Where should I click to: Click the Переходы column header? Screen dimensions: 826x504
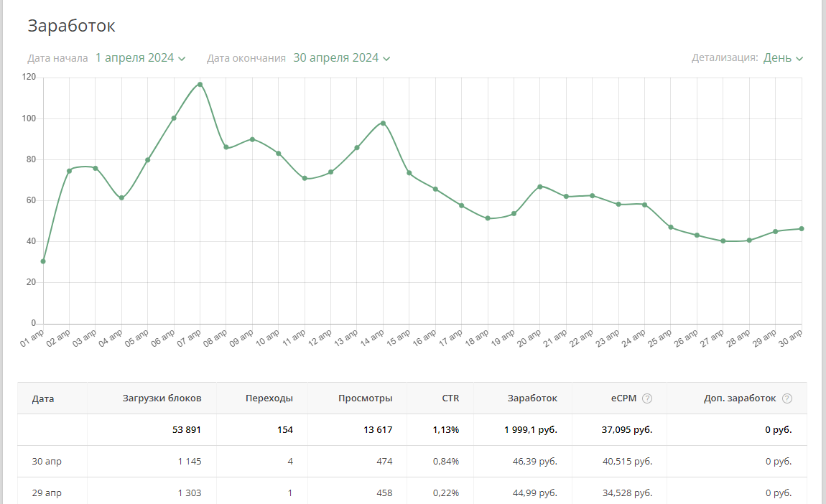click(x=269, y=398)
